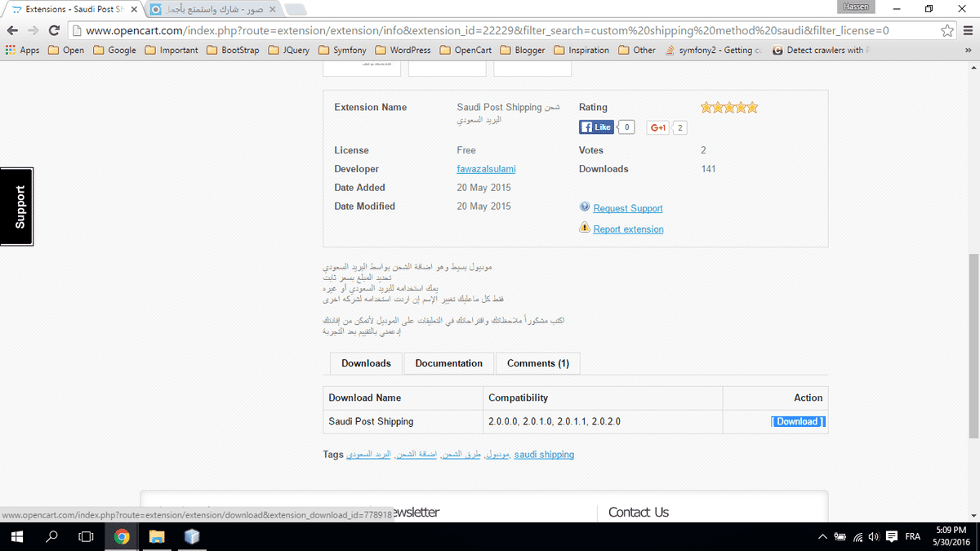
Task: Open the Inspiration bookmark folder
Action: (581, 50)
